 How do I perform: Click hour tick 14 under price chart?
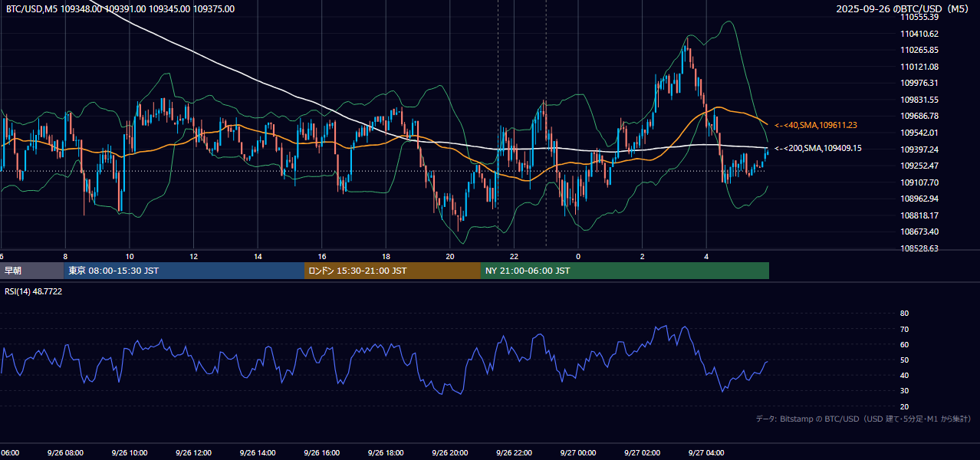click(258, 256)
